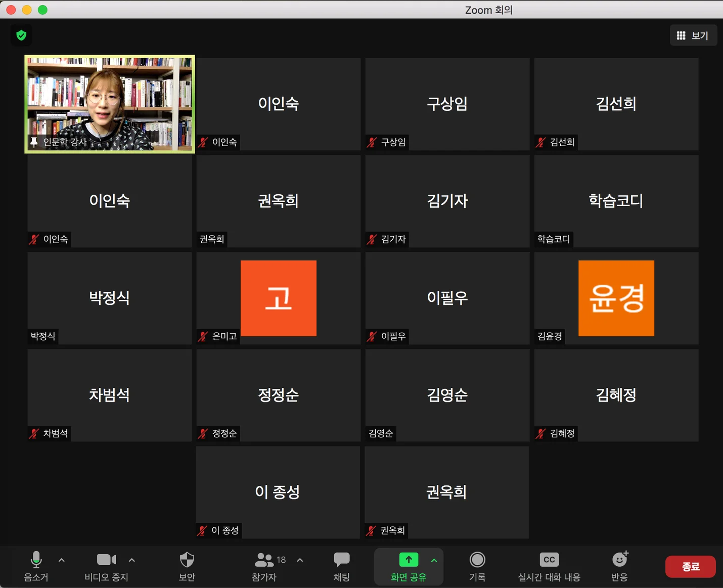This screenshot has width=723, height=588.
Task: Start recording with 기록 icon
Action: point(477,566)
